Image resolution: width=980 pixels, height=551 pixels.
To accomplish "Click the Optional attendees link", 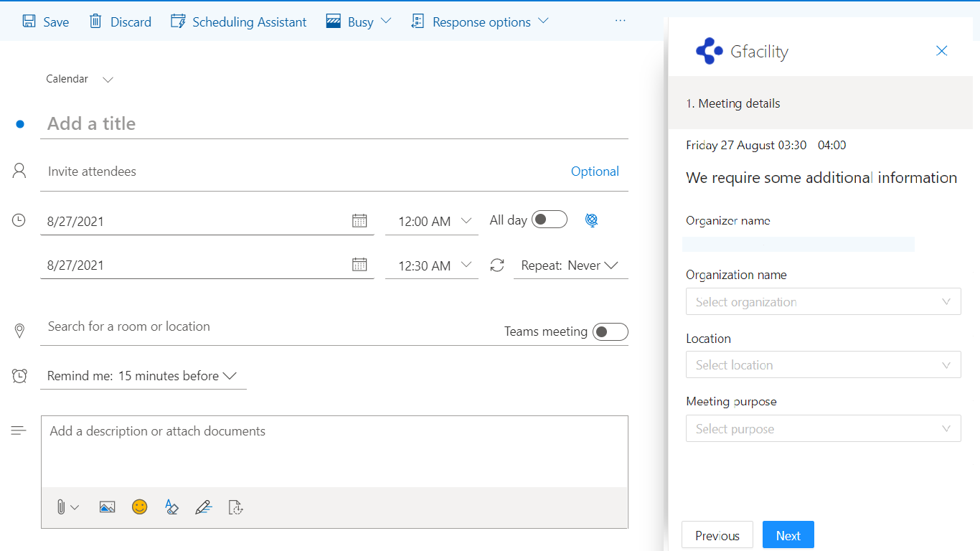I will coord(595,171).
